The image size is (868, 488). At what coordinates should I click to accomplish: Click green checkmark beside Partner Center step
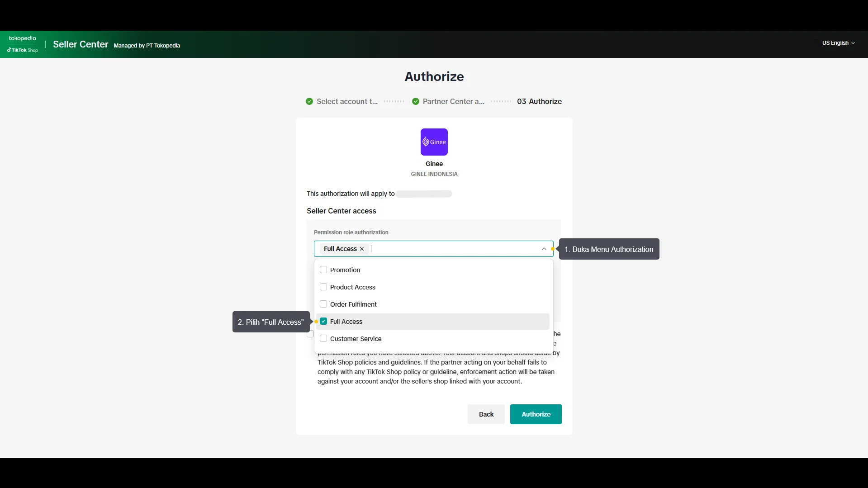pos(416,101)
